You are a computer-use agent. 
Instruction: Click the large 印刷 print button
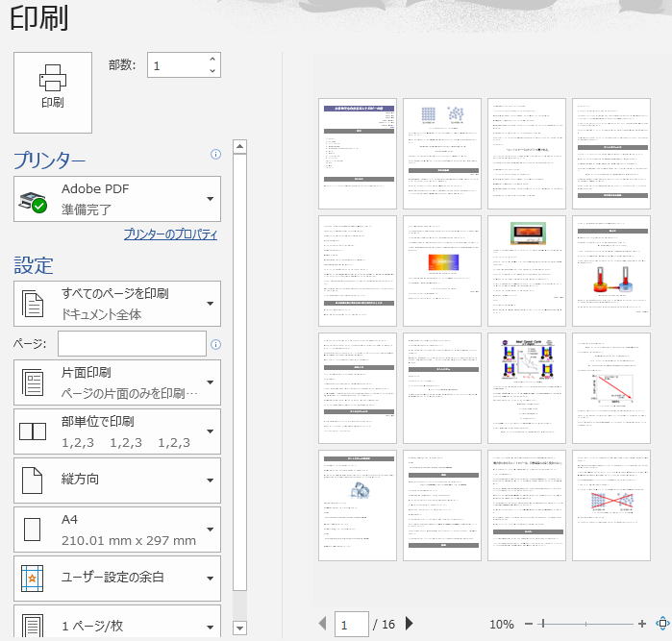click(x=53, y=92)
